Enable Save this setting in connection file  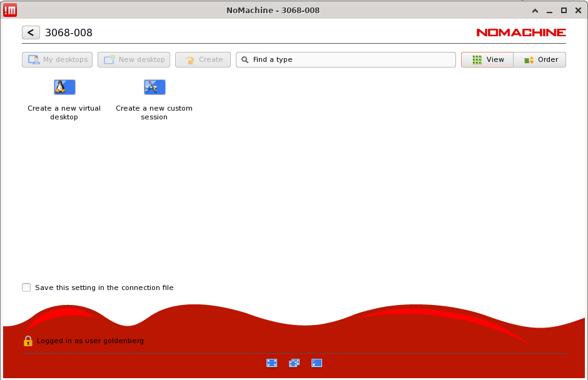point(26,287)
